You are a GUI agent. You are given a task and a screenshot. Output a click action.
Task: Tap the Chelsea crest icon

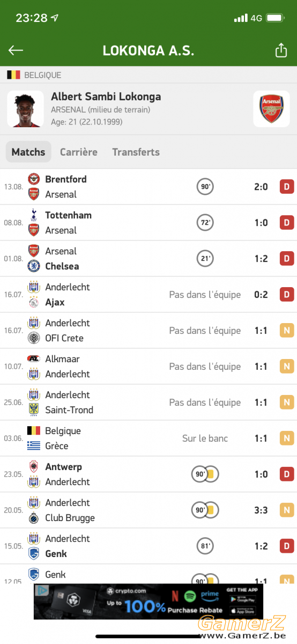coord(34,266)
